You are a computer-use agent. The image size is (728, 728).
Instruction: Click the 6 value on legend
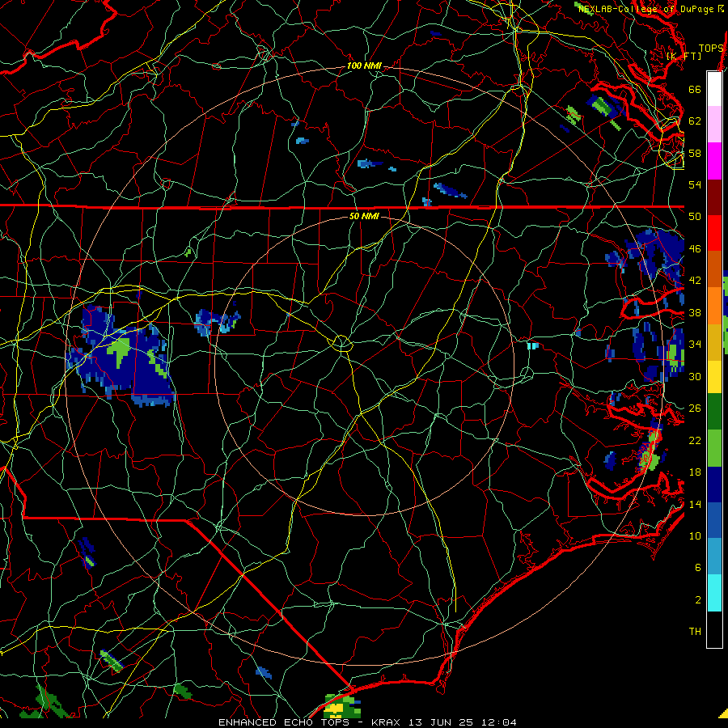(698, 568)
